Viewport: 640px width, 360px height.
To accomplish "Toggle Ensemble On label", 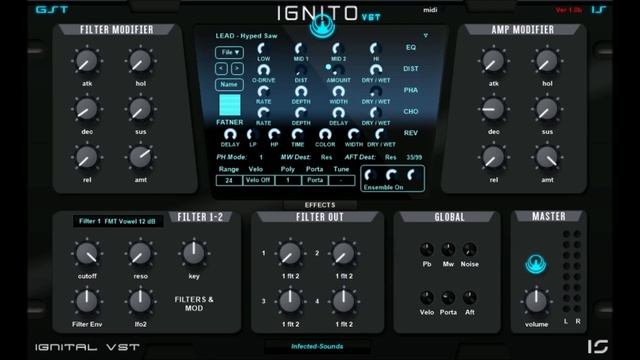I will click(383, 187).
